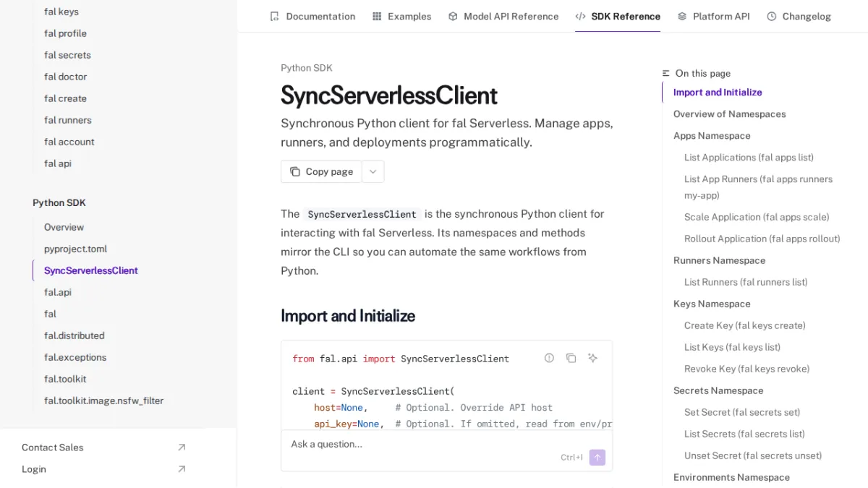Select SyncServerlessClient in sidebar

click(x=91, y=270)
